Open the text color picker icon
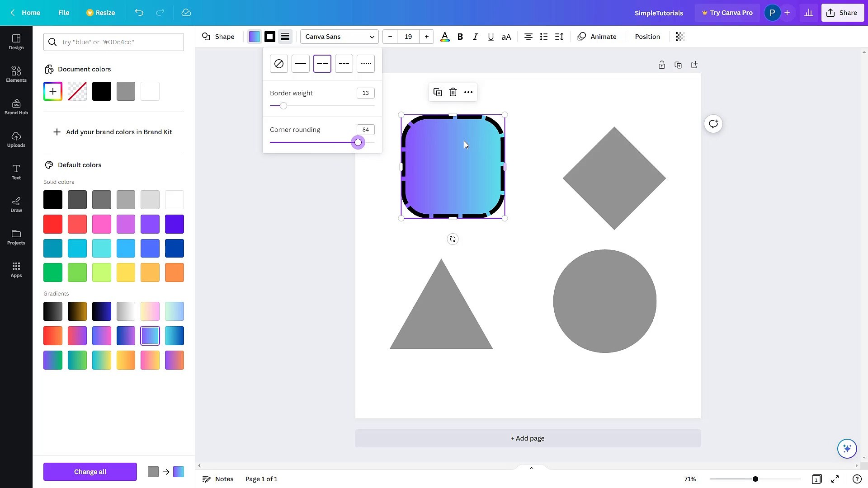Image resolution: width=868 pixels, height=488 pixels. click(445, 37)
